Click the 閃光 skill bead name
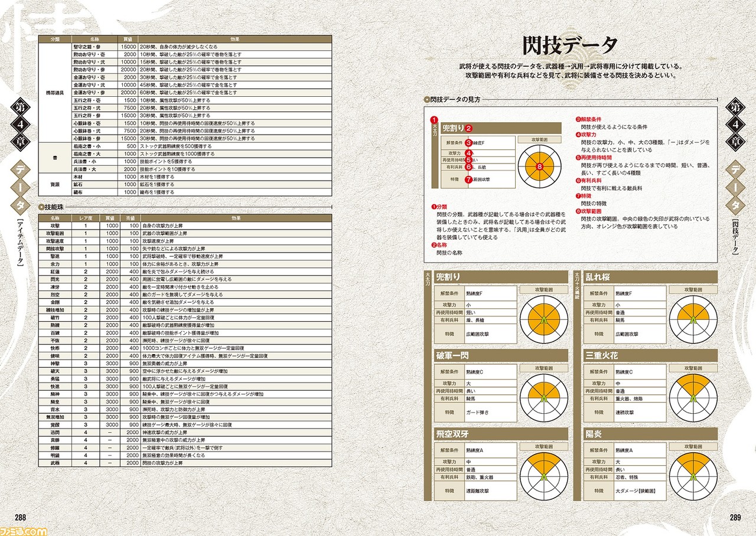 pos(56,279)
